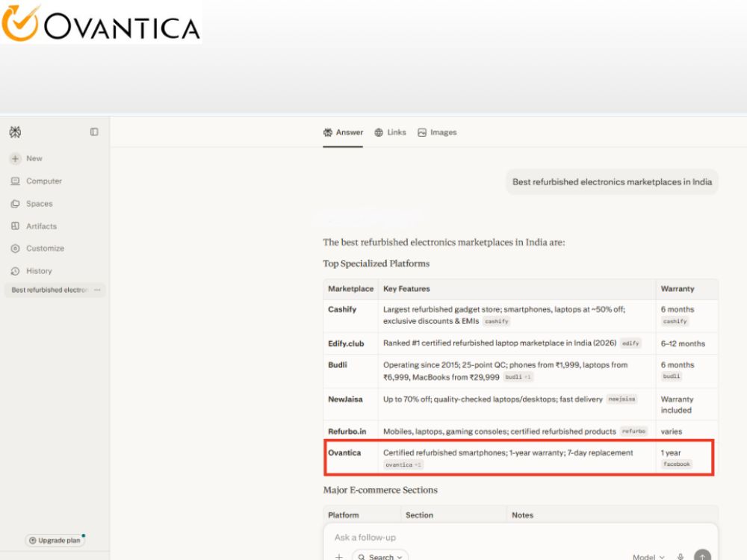This screenshot has height=560, width=747.
Task: Click the facebook source citation
Action: click(677, 464)
